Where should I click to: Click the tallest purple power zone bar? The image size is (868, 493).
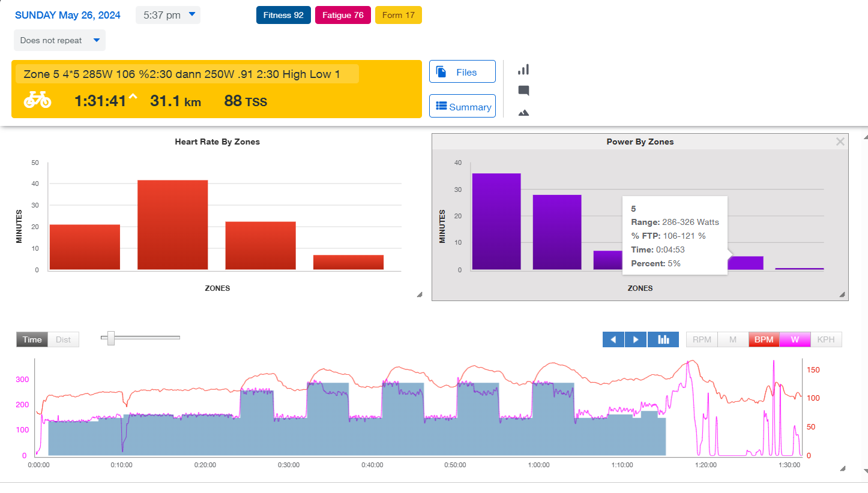click(x=496, y=221)
